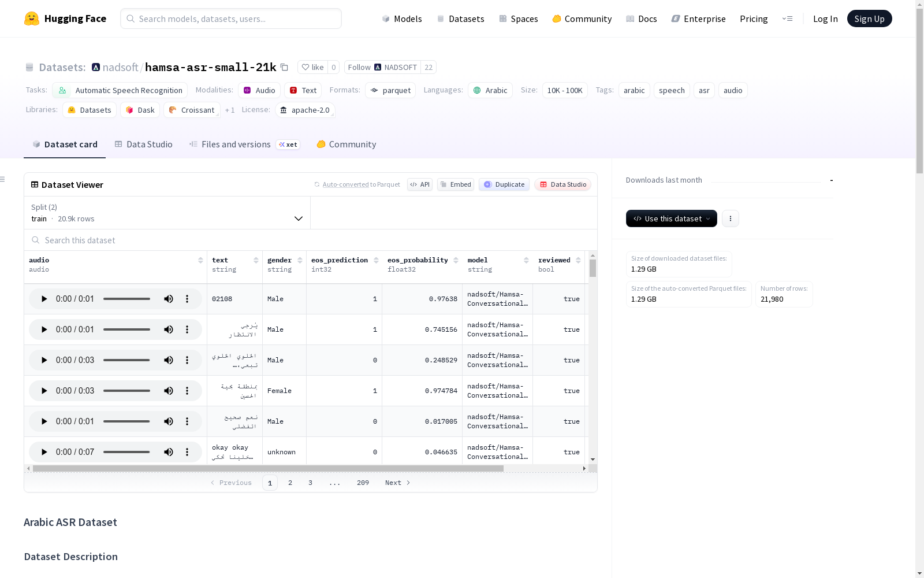Switch to the Dataset card tab
Image resolution: width=924 pixels, height=578 pixels.
(65, 144)
